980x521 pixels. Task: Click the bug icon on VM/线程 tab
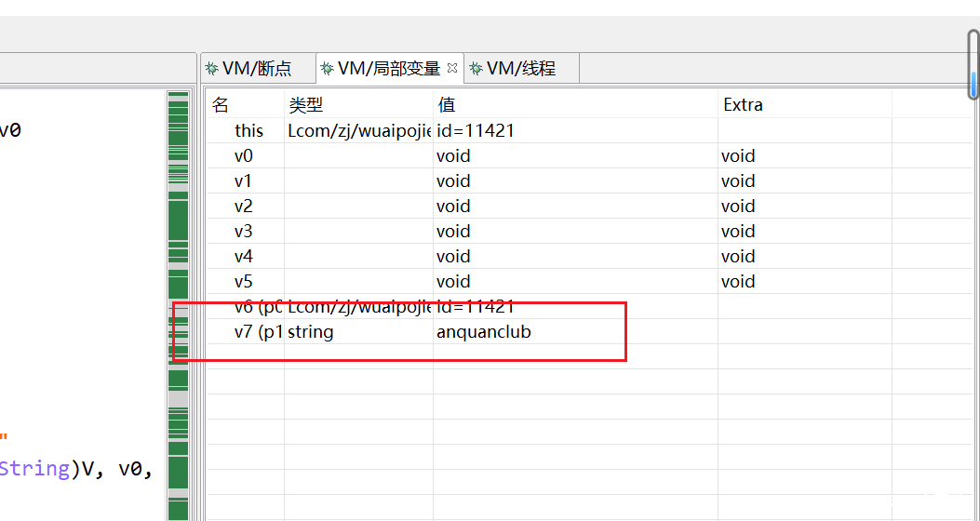coord(476,69)
